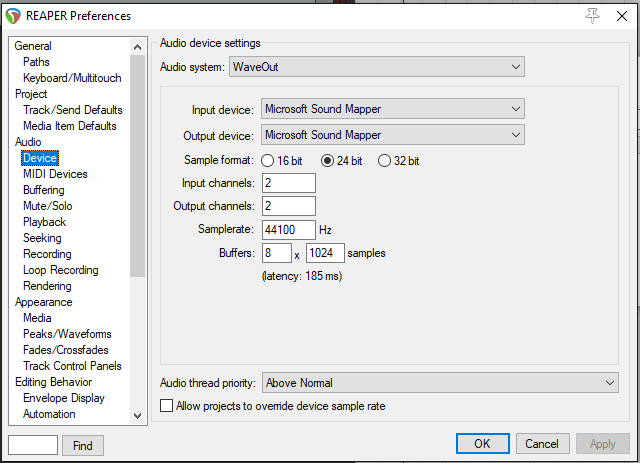The image size is (640, 463).
Task: Open the Audio system dropdown
Action: point(377,67)
